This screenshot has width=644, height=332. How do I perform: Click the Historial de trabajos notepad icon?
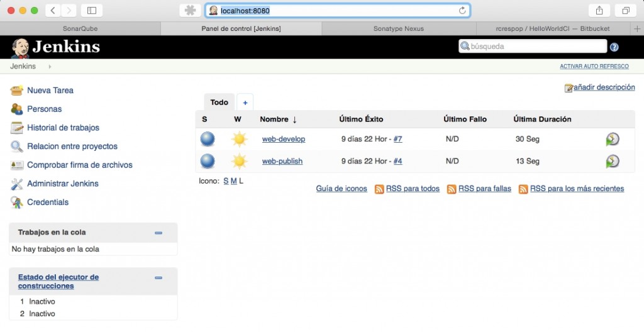(17, 128)
